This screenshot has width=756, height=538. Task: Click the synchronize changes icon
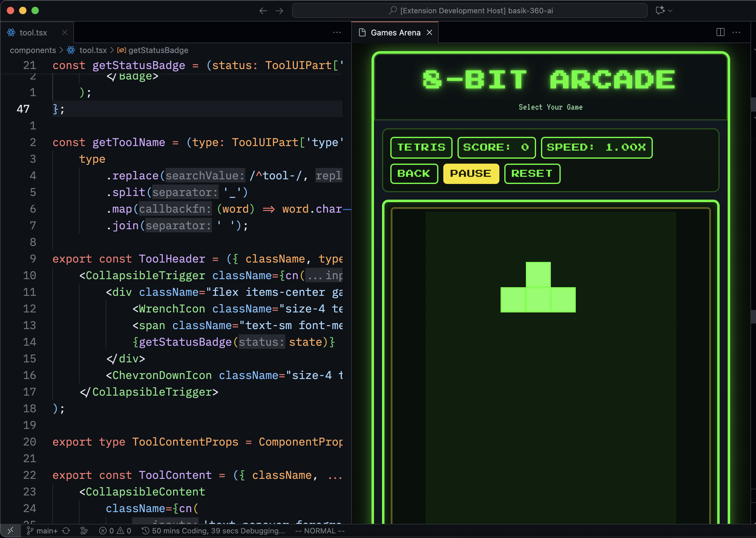[x=66, y=531]
